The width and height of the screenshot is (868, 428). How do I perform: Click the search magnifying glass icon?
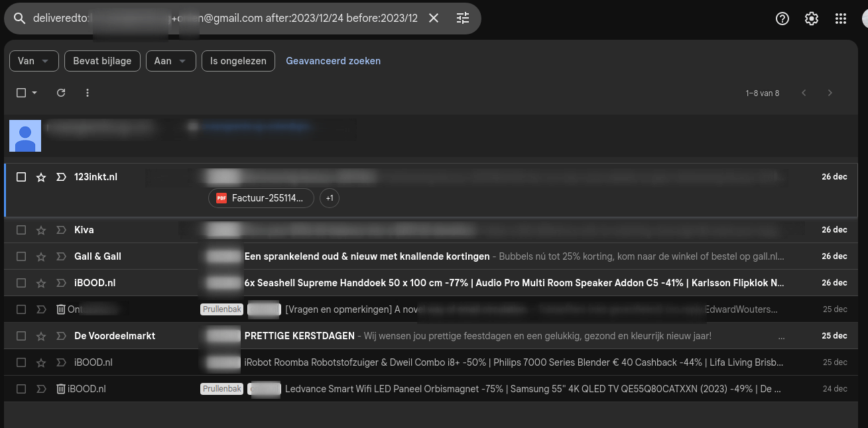coord(19,18)
